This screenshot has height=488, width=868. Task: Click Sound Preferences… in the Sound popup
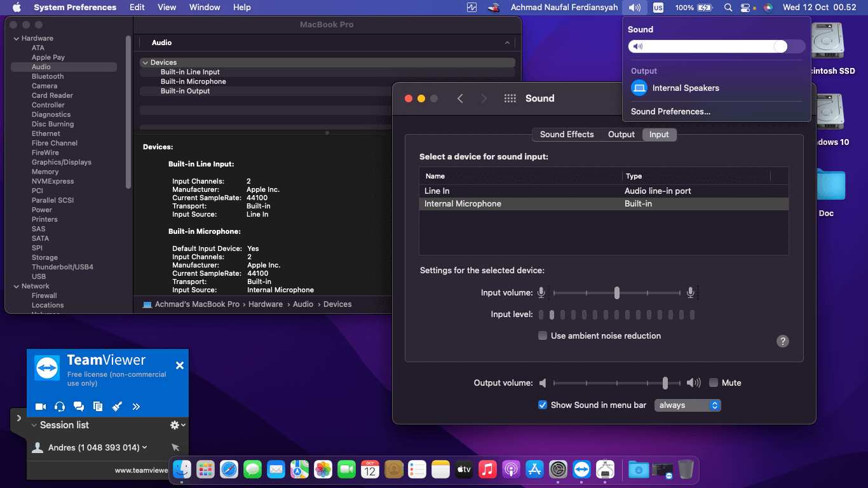point(670,111)
